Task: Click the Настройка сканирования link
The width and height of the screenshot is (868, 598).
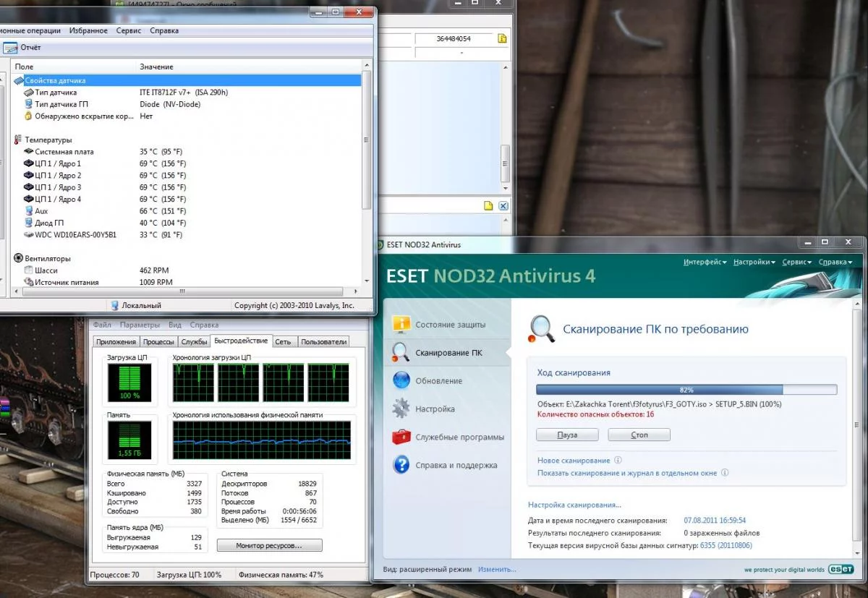Action: (574, 505)
